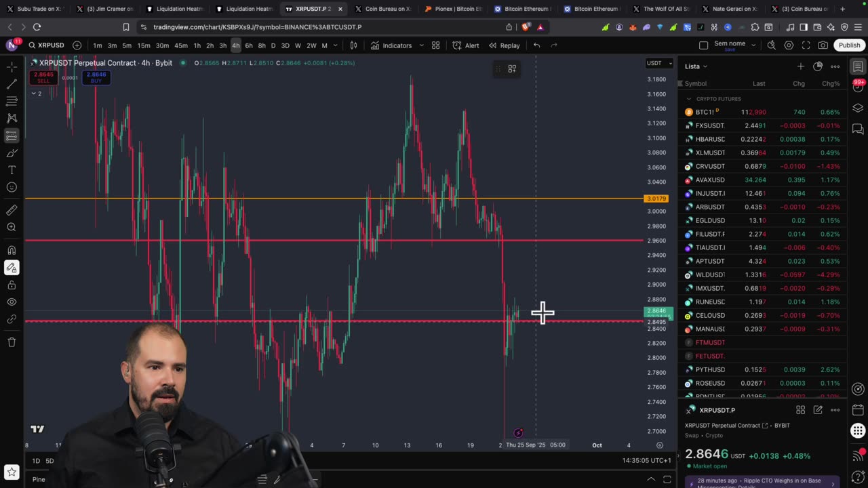The width and height of the screenshot is (868, 488).
Task: Expand the collapsed indicators legend
Action: click(x=36, y=94)
